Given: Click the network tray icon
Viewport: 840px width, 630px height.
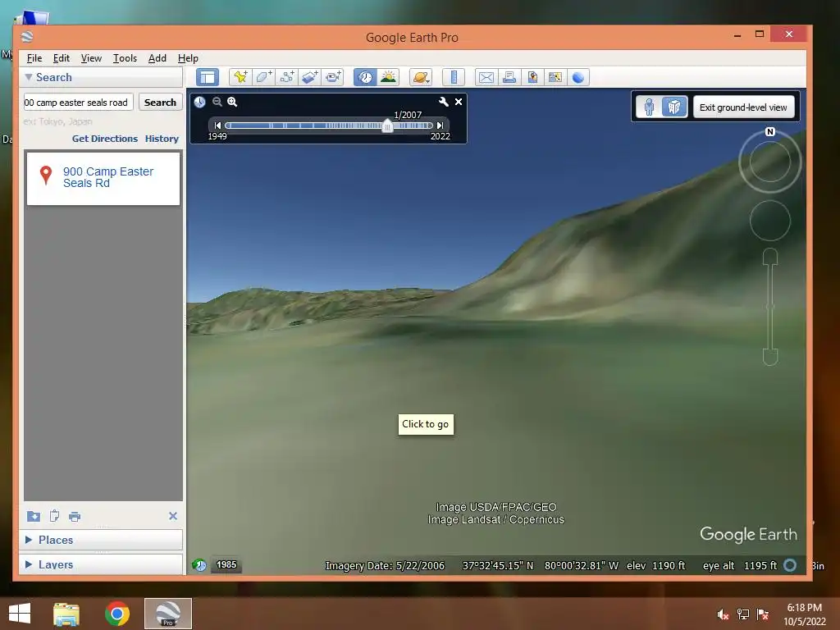Looking at the screenshot, I should coord(743,614).
